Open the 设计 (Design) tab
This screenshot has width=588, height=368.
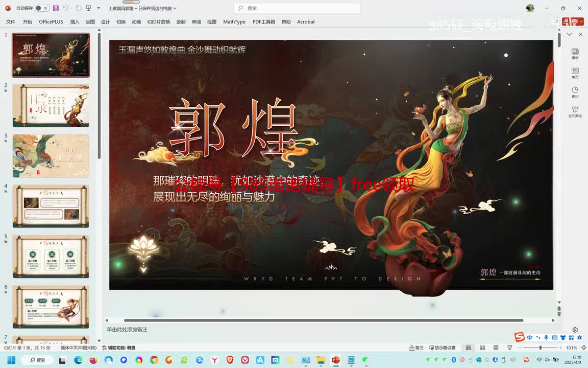click(x=105, y=22)
